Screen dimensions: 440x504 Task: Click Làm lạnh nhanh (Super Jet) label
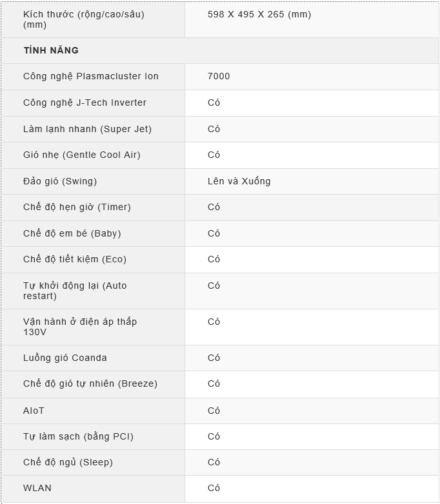(x=87, y=129)
